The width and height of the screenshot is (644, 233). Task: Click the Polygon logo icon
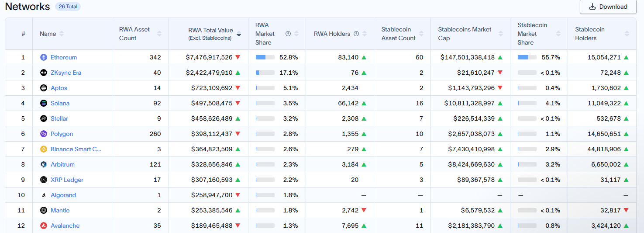[x=44, y=134]
